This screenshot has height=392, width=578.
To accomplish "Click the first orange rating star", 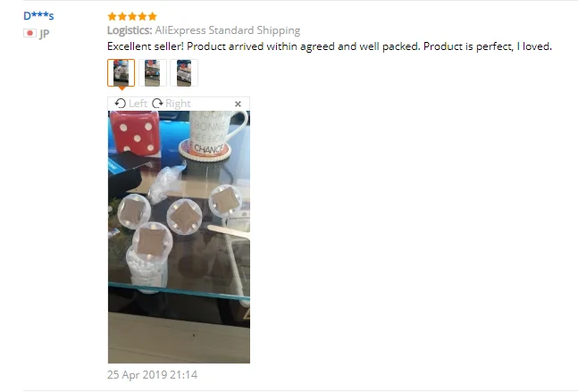I will pos(112,16).
